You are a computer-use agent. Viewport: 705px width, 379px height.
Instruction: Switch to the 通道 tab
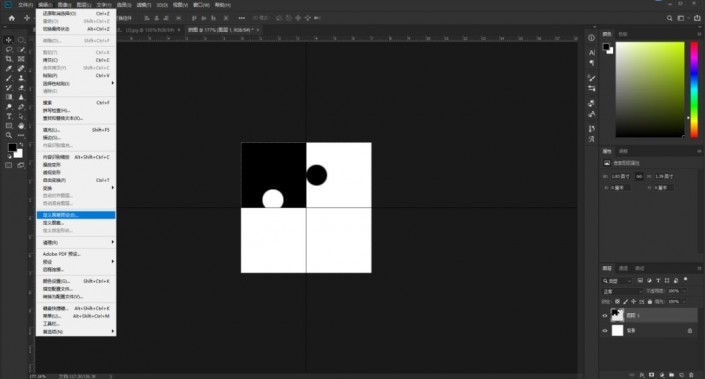click(x=623, y=268)
